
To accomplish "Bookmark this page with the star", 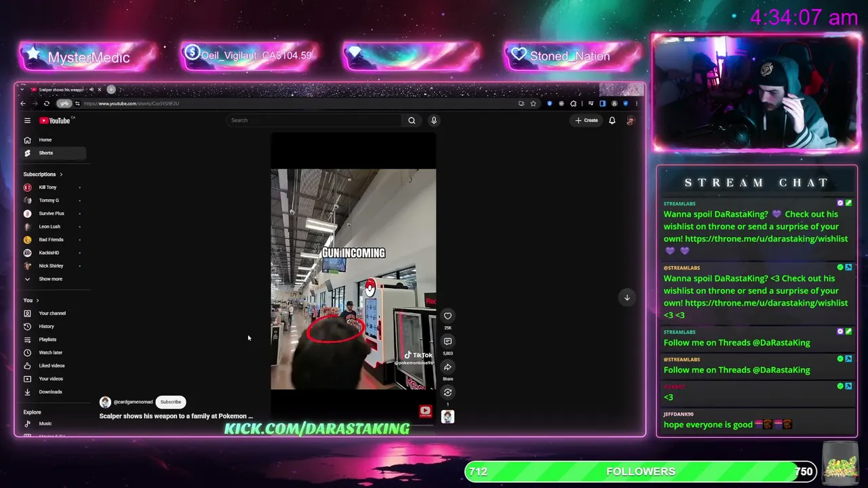I will pos(533,104).
